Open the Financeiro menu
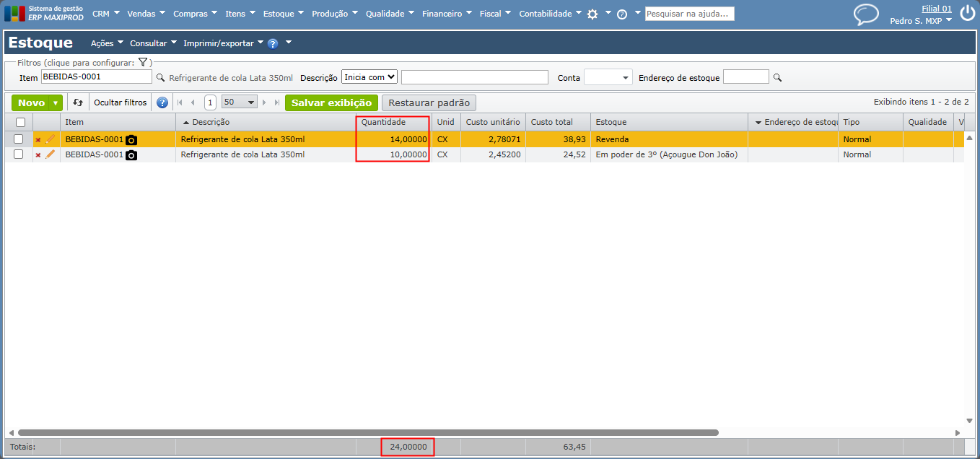The width and height of the screenshot is (980, 459). [x=447, y=14]
